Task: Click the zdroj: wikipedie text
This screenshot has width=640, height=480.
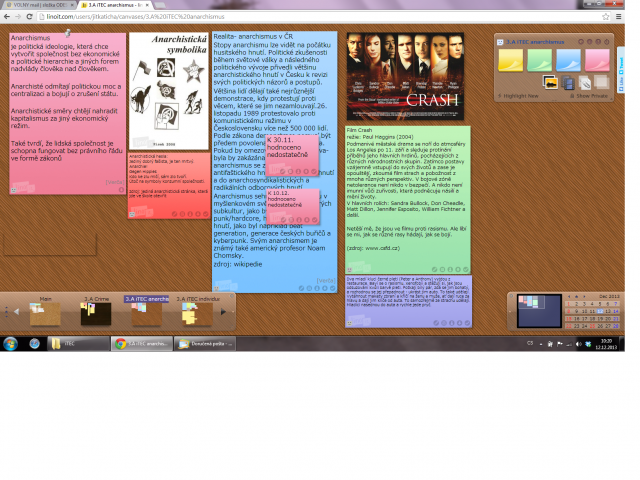Action: [238, 264]
